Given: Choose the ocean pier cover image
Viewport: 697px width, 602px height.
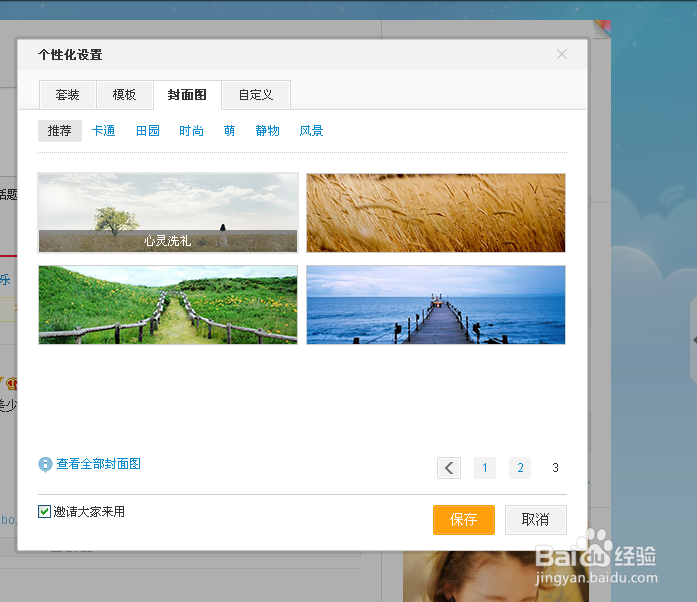Looking at the screenshot, I should coord(436,305).
